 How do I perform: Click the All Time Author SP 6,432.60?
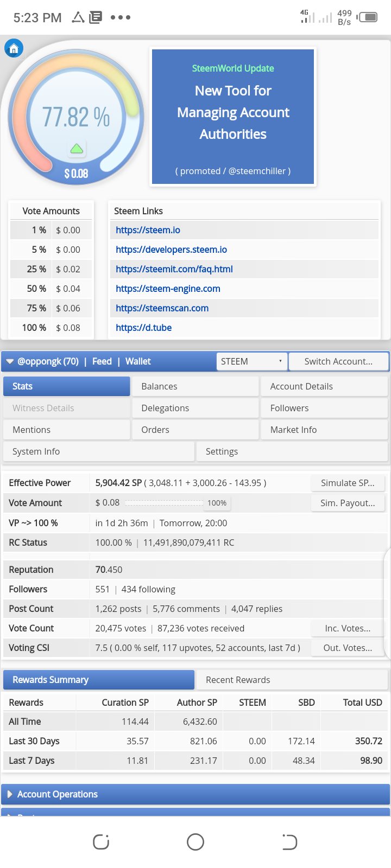pos(200,722)
